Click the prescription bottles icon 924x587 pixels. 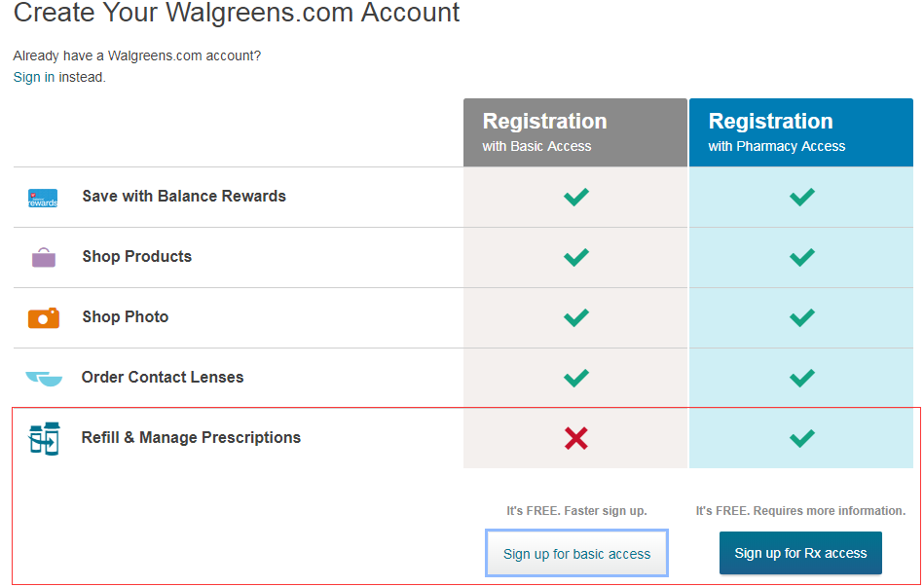[44, 439]
